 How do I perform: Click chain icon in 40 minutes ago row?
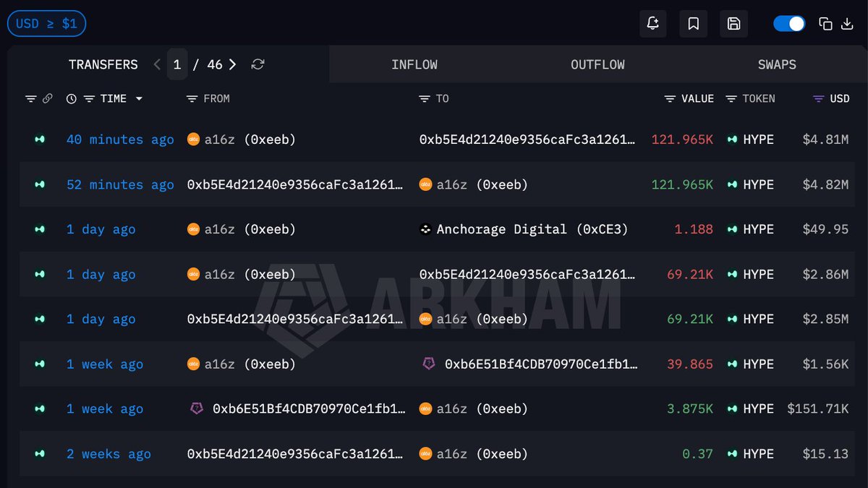[40, 140]
